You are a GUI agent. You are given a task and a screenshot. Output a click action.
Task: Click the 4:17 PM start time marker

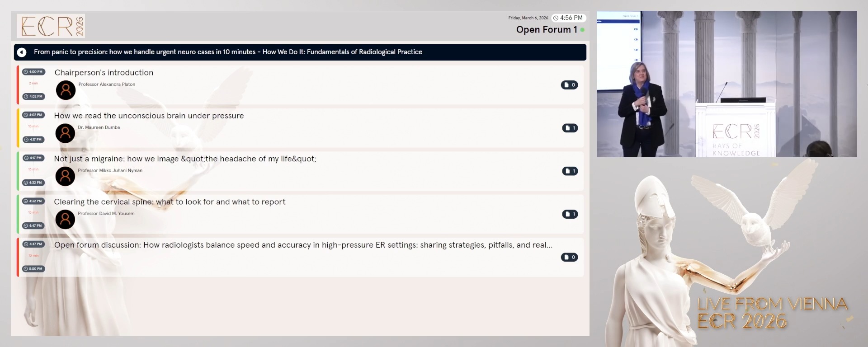point(33,158)
